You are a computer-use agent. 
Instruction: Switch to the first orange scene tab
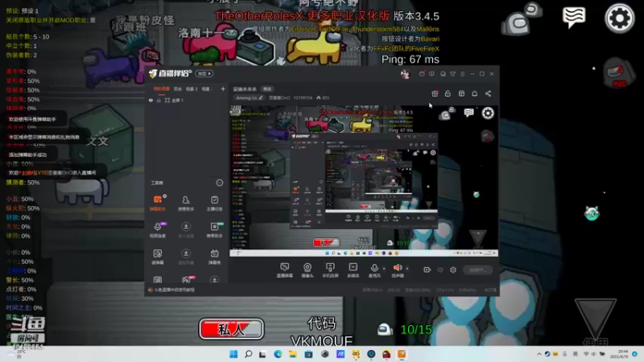162,88
